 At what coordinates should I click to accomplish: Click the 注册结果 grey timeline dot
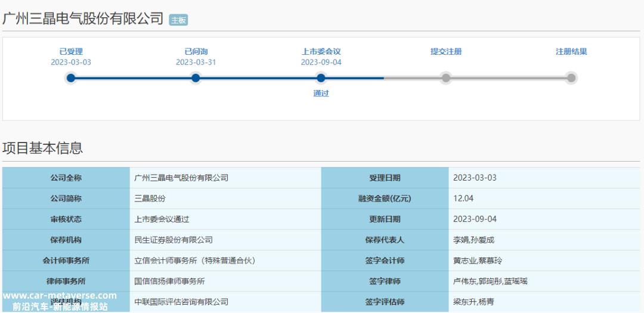click(x=571, y=78)
